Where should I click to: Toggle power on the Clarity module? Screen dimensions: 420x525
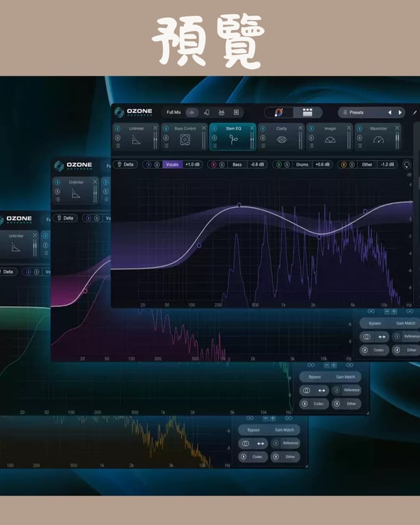click(263, 129)
